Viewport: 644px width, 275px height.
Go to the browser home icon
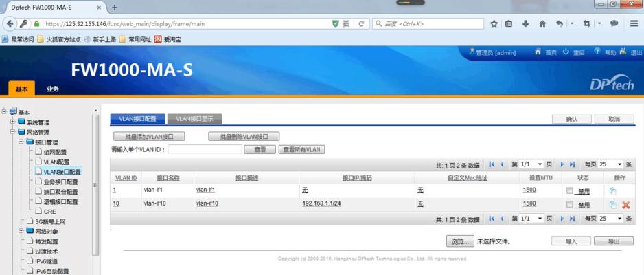(542, 24)
